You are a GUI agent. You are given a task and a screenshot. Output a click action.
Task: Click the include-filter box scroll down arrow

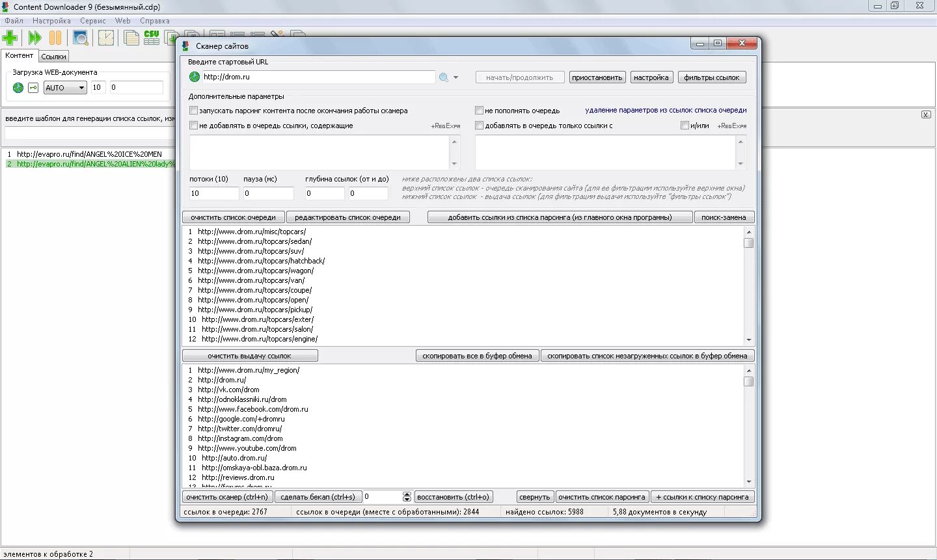(740, 164)
